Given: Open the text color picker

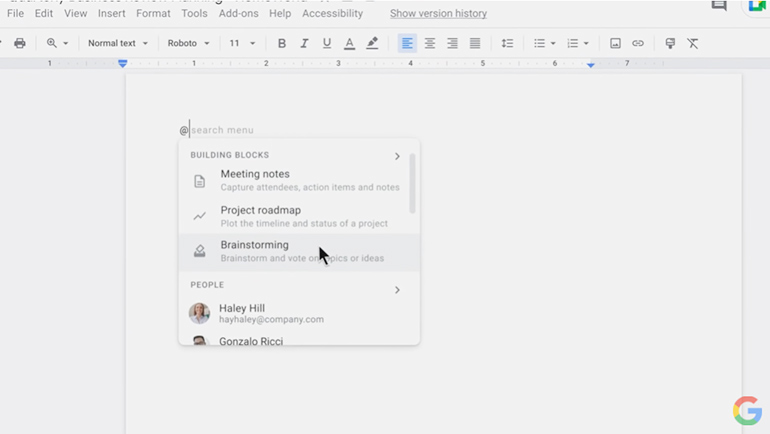Looking at the screenshot, I should click(x=349, y=43).
